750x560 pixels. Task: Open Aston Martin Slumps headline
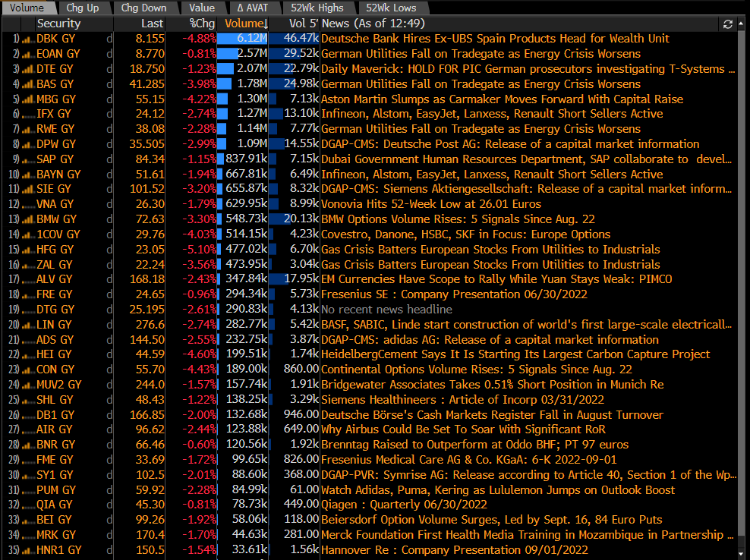pyautogui.click(x=503, y=99)
